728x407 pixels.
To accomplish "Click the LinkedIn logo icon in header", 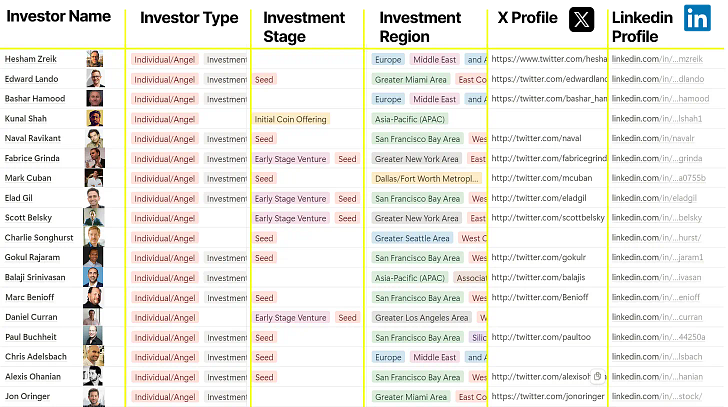I will 697,18.
